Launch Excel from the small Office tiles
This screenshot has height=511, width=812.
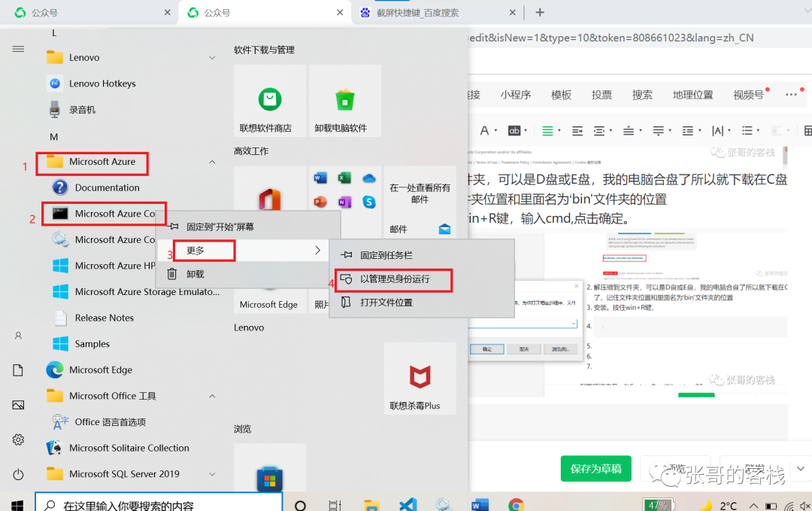pos(344,178)
